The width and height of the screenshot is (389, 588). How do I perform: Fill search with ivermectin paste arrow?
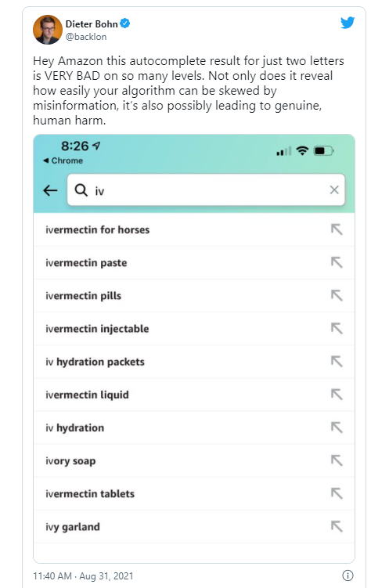point(337,262)
